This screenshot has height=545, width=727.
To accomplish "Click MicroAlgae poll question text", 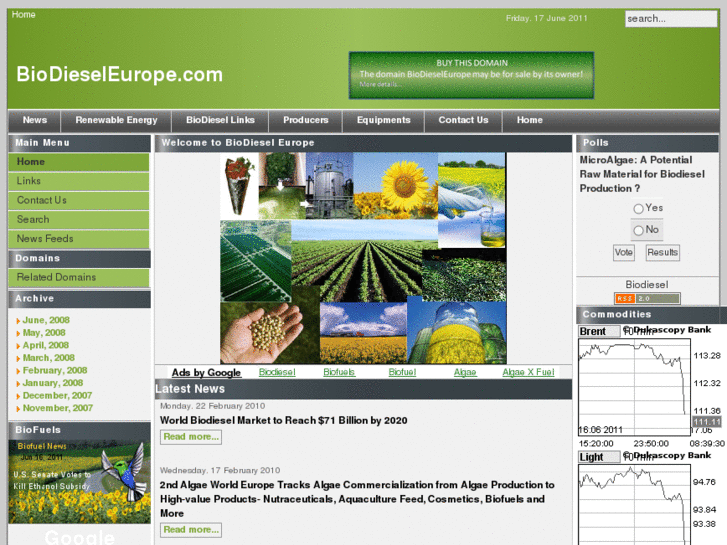I will click(x=642, y=174).
